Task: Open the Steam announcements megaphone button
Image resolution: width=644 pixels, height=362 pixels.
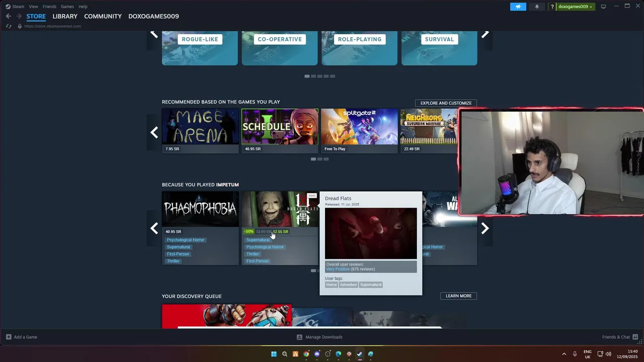Action: [x=518, y=7]
